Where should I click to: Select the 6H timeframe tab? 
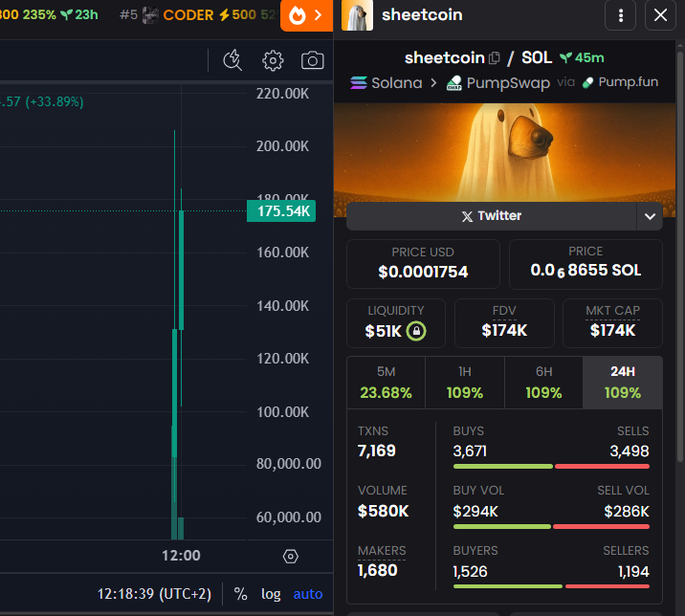point(544,383)
